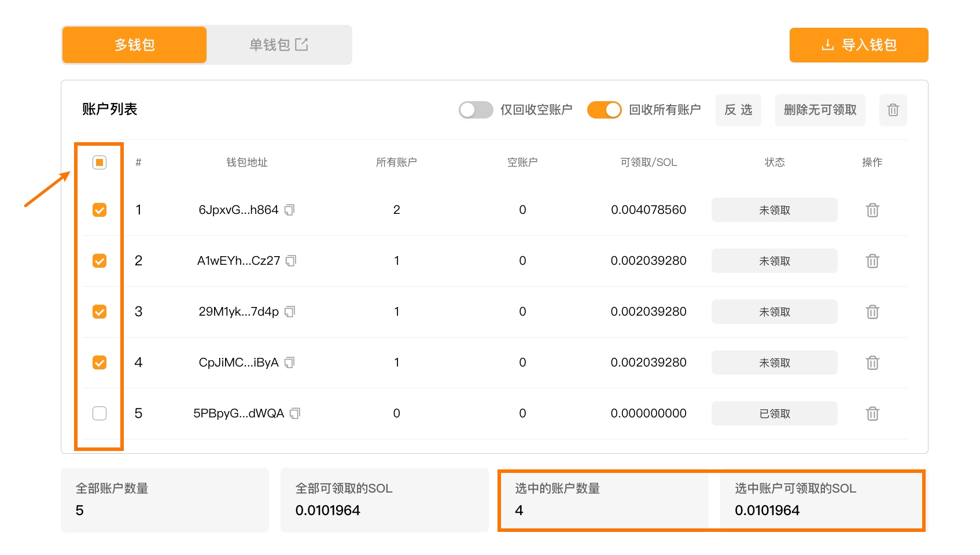Delete wallet row 5 with trash icon

point(872,413)
